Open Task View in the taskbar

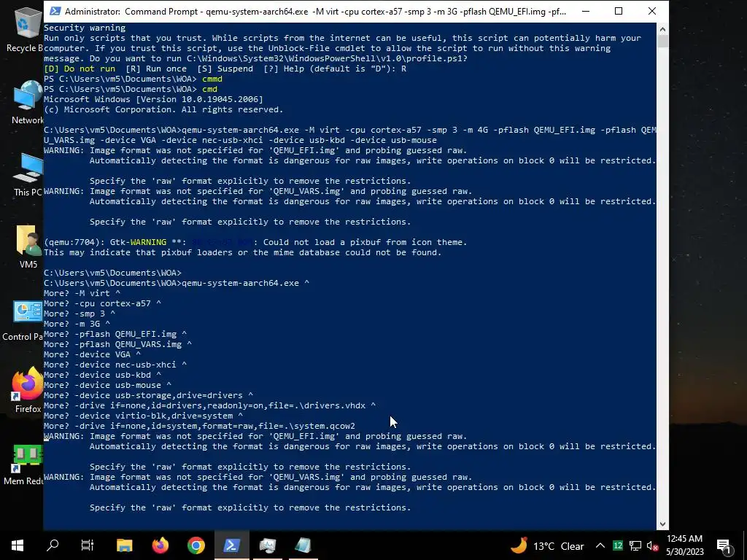(88, 545)
